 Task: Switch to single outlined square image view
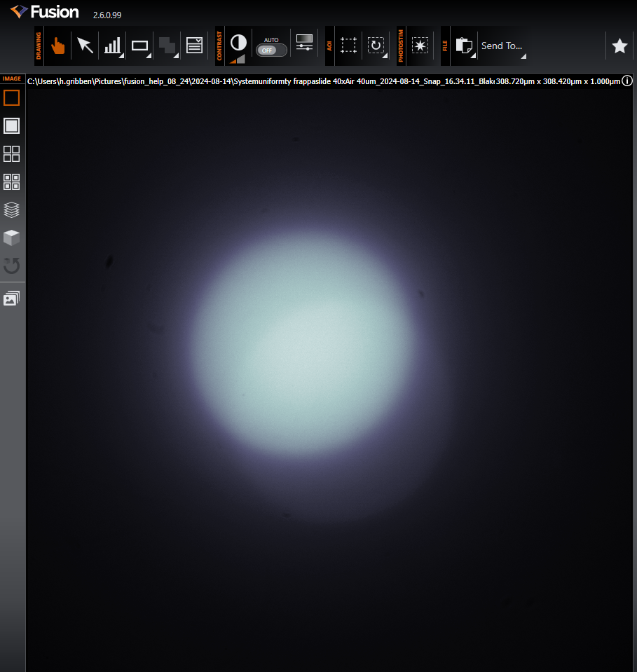[12, 98]
